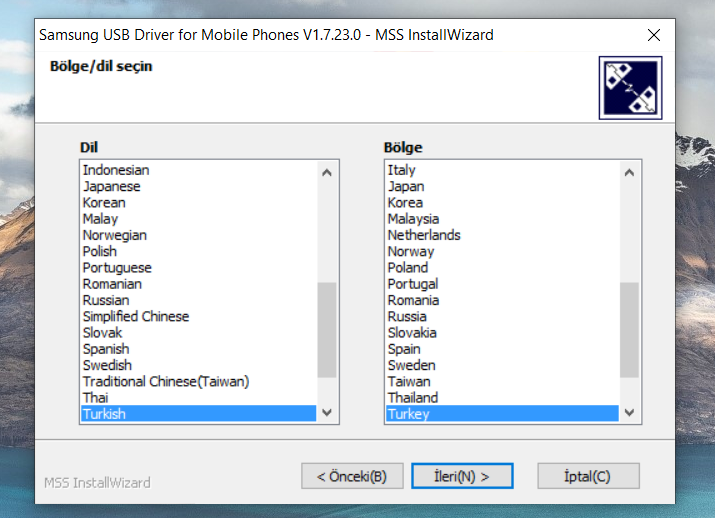Select Romania in the Bölge list

[x=503, y=300]
